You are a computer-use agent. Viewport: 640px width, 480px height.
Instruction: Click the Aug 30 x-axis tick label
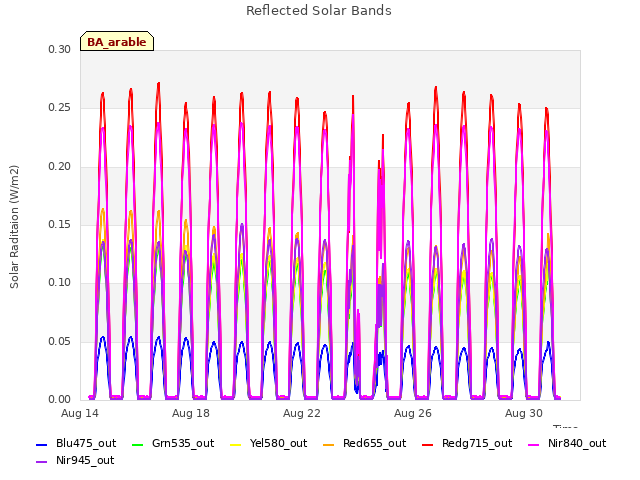524,413
